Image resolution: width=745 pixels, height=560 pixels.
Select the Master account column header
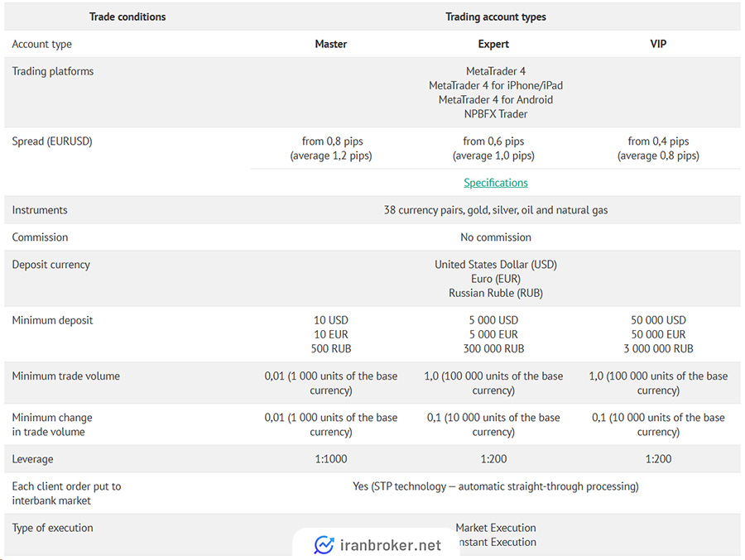pyautogui.click(x=330, y=44)
